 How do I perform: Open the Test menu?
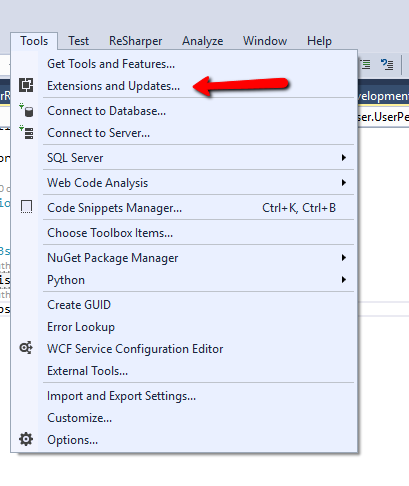point(79,41)
